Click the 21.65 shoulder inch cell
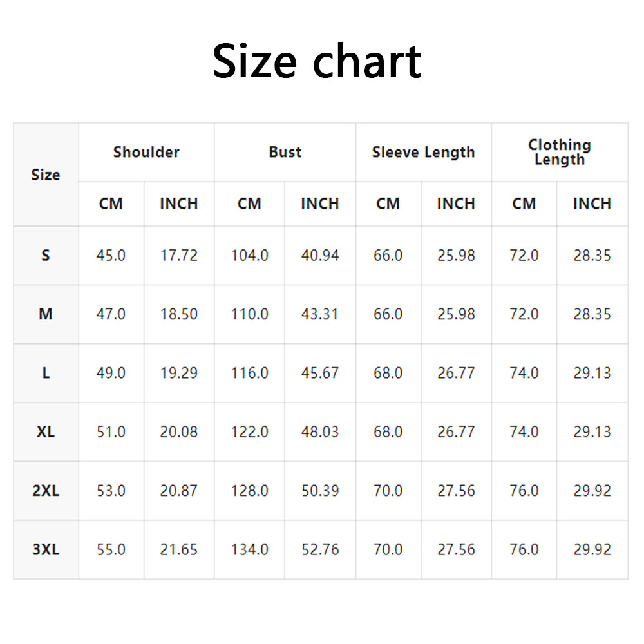The width and height of the screenshot is (644, 644). pyautogui.click(x=179, y=550)
